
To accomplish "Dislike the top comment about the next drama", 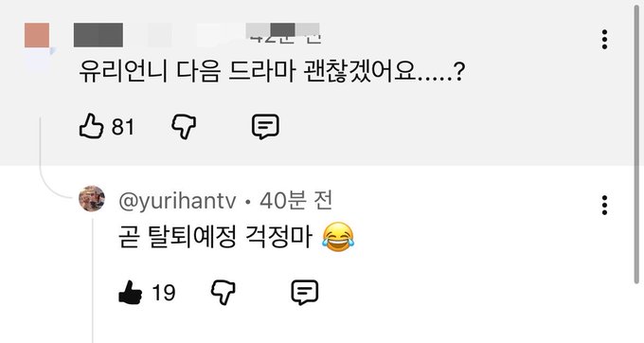I will point(184,127).
